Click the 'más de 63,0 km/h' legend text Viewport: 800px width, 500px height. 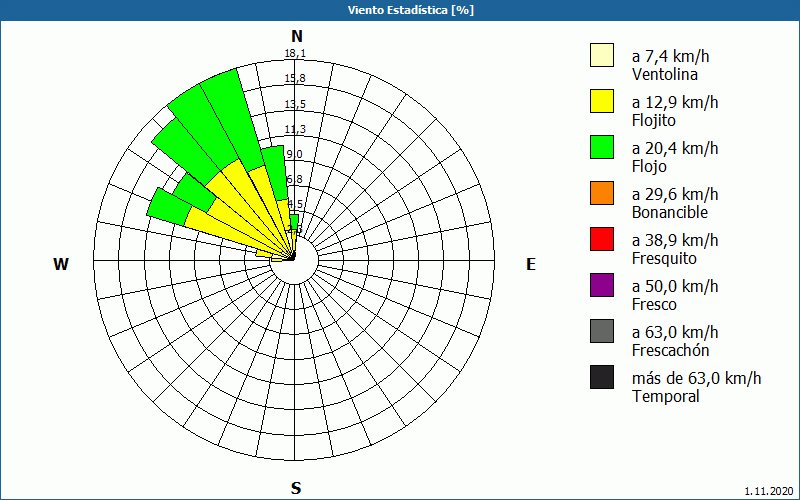[x=696, y=378]
